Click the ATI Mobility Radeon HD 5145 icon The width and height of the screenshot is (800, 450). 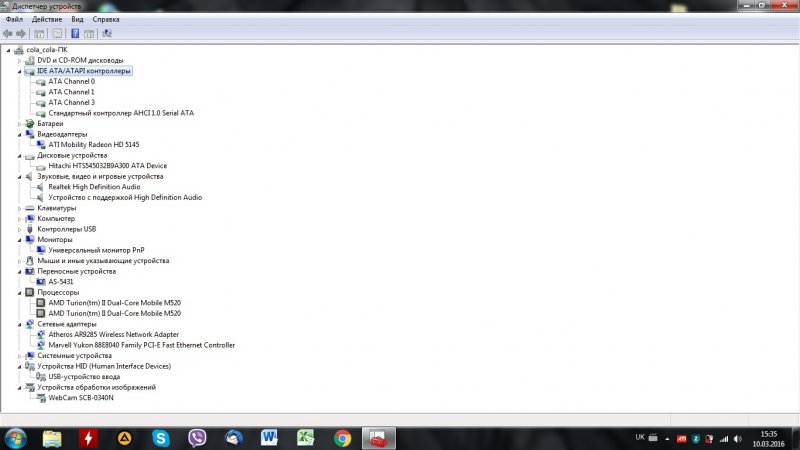coord(40,144)
